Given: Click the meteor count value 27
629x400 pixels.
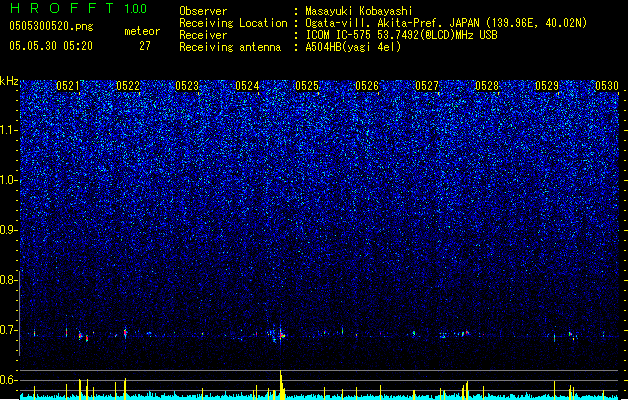Looking at the screenshot, I should [x=145, y=46].
